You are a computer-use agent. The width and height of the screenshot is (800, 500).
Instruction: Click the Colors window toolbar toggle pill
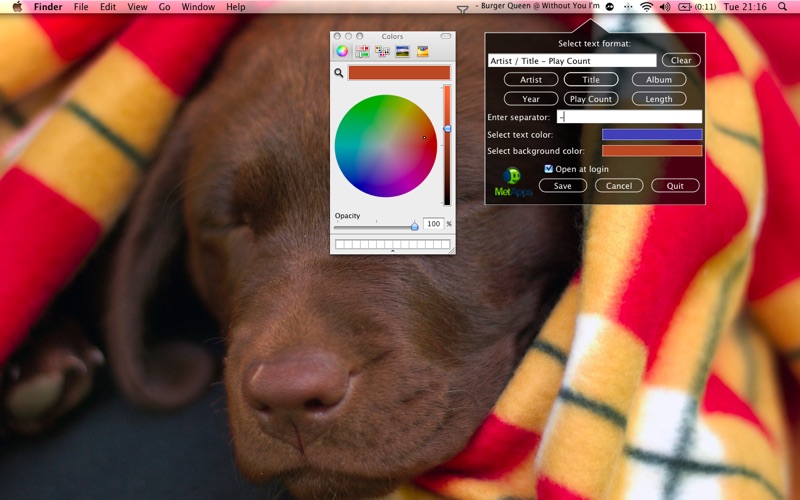click(x=446, y=36)
